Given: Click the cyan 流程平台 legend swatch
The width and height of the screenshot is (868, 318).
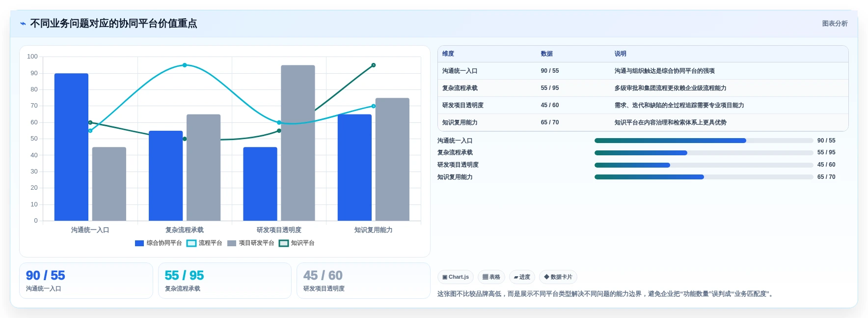Looking at the screenshot, I should pyautogui.click(x=191, y=243).
